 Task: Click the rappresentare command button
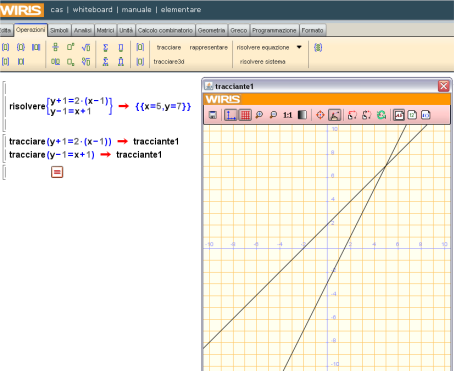[209, 47]
